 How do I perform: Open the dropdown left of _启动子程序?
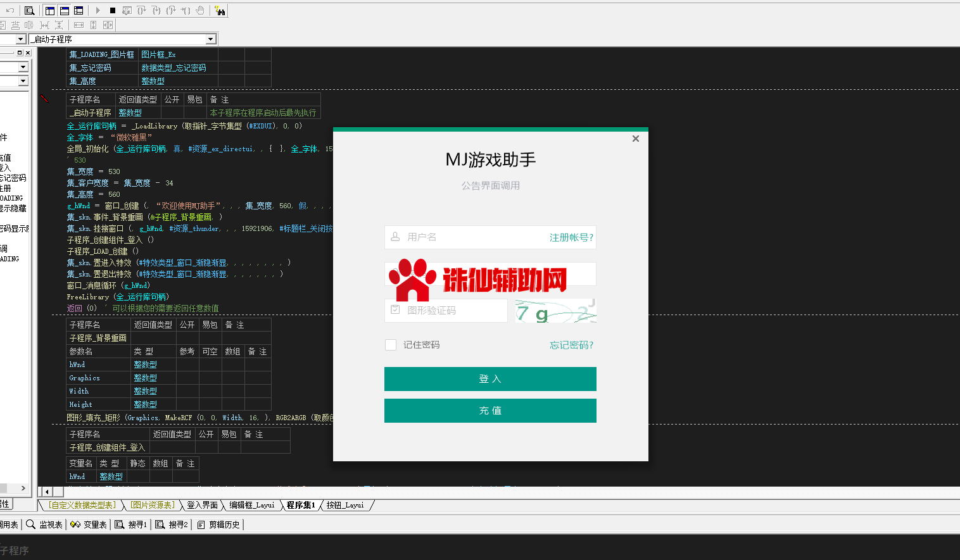coord(20,39)
